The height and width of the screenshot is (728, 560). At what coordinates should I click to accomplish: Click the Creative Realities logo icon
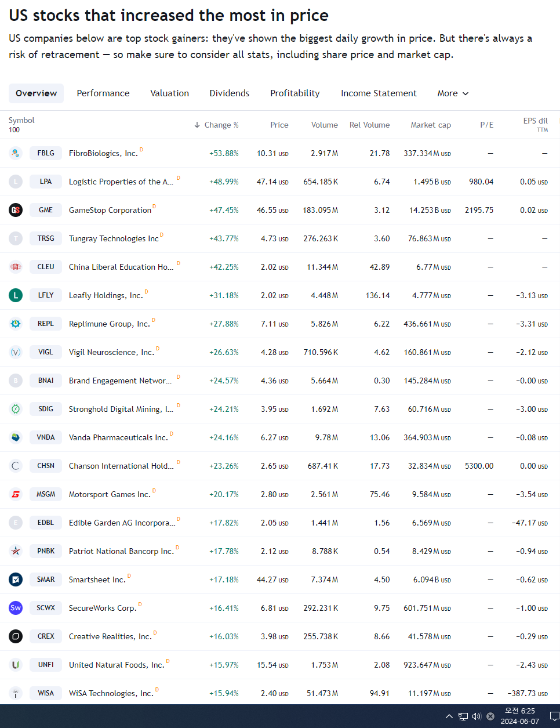(x=16, y=636)
